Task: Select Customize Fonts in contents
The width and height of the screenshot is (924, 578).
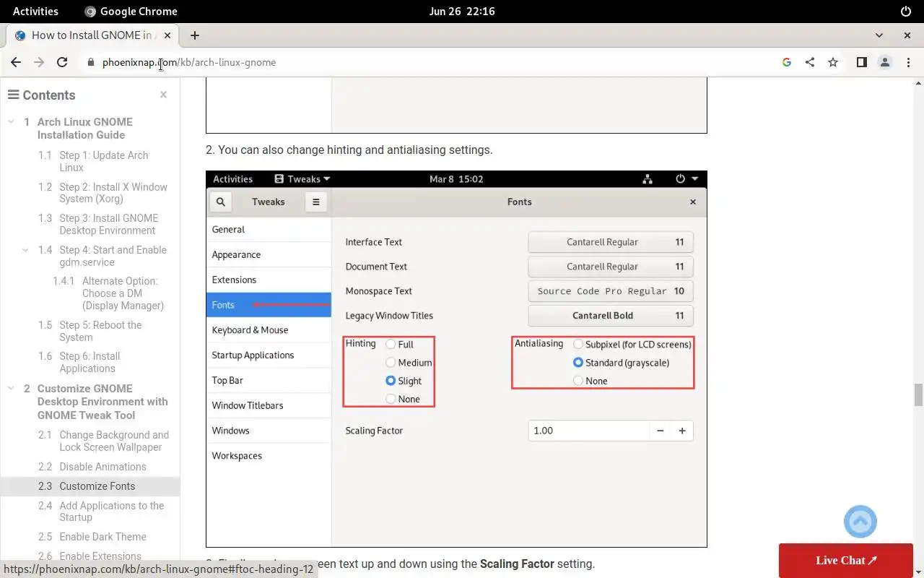Action: (97, 486)
